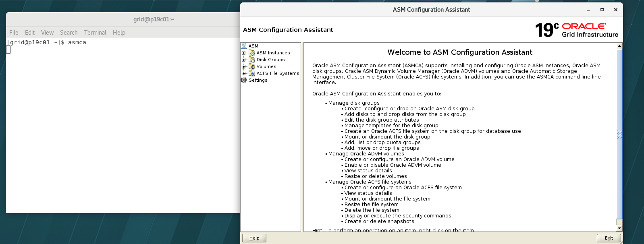Click the ASM Configuration Assistant header label
The height and width of the screenshot is (244, 644).
coord(288,30)
